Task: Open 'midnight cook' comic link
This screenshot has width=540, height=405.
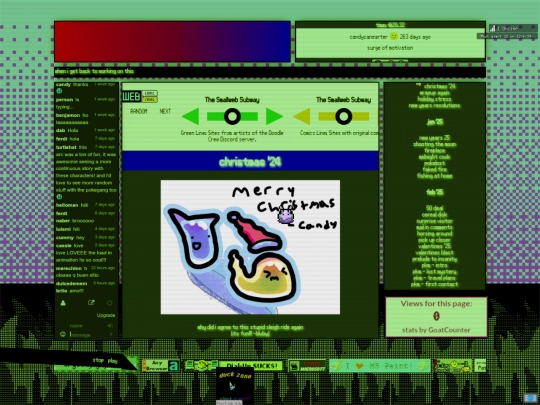Action: pos(434,157)
